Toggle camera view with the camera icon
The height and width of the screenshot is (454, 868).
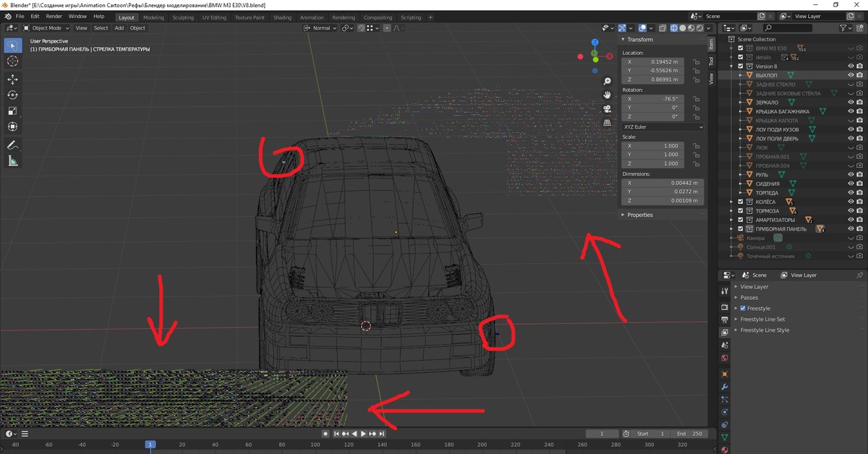pyautogui.click(x=608, y=109)
